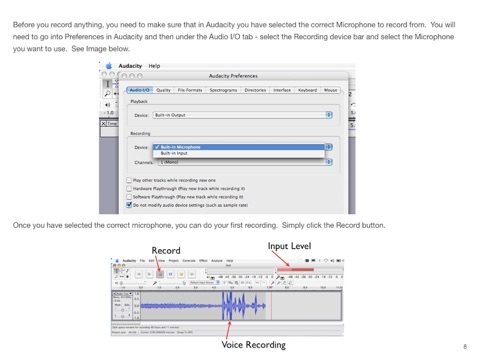Click the Skip to Start transport button

(x=139, y=274)
